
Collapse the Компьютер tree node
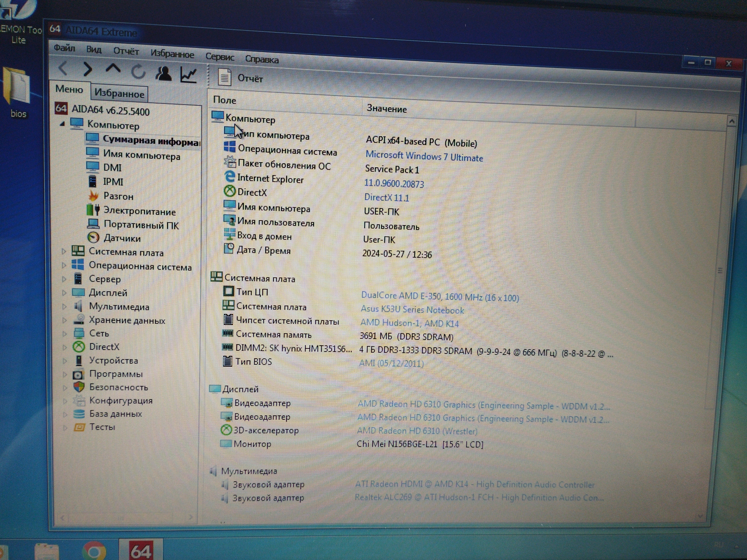tap(62, 124)
